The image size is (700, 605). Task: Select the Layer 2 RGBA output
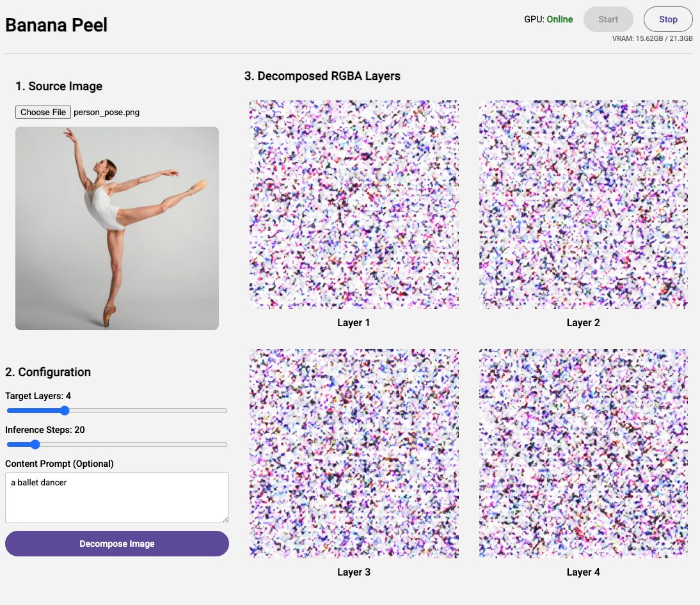coord(583,203)
